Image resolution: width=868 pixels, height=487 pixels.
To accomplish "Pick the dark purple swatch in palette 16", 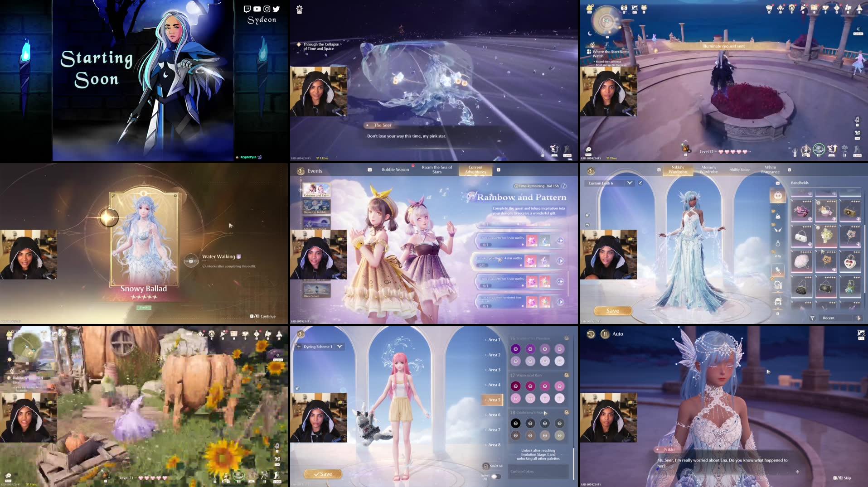I will point(515,349).
